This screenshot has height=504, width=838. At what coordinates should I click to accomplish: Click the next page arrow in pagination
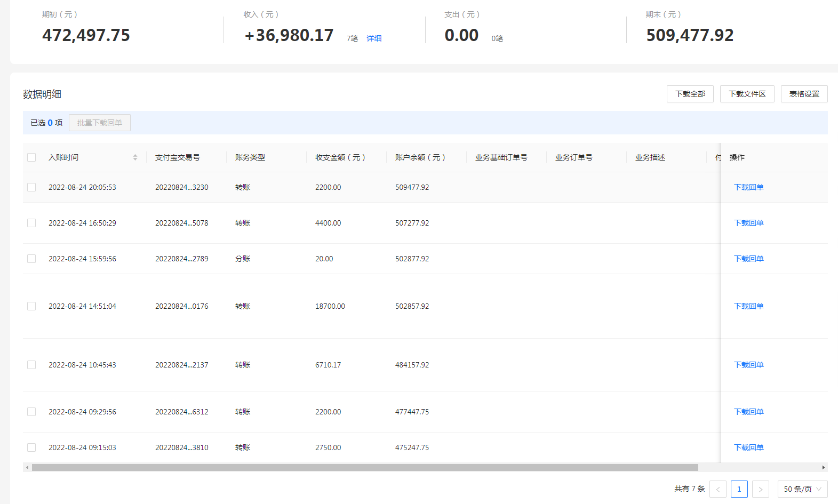tap(760, 489)
